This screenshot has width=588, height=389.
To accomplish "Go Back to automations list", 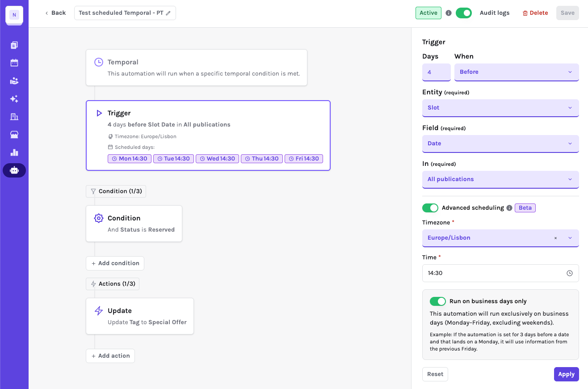I will pyautogui.click(x=55, y=13).
